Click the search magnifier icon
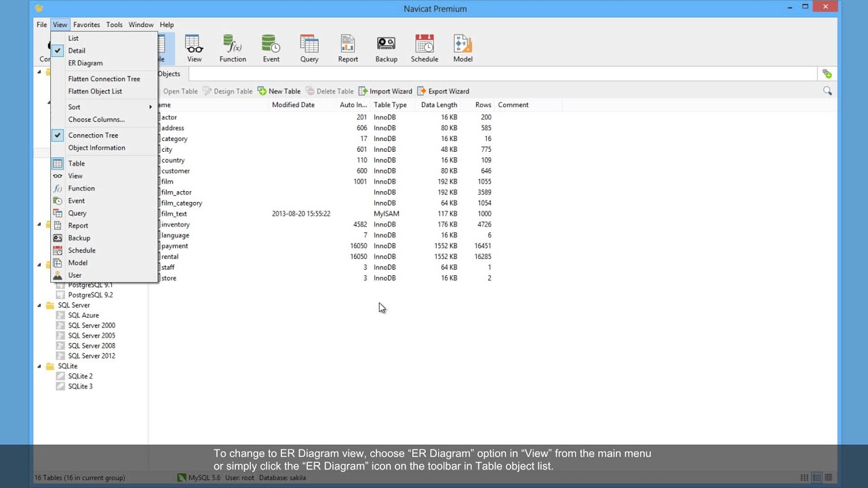The height and width of the screenshot is (488, 868). tap(827, 91)
